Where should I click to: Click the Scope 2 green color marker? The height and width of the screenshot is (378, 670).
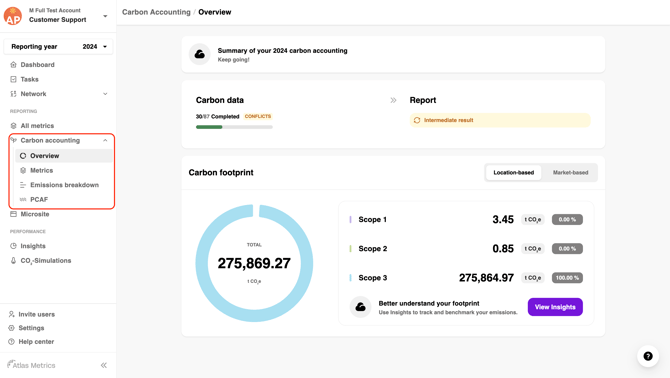[350, 249]
